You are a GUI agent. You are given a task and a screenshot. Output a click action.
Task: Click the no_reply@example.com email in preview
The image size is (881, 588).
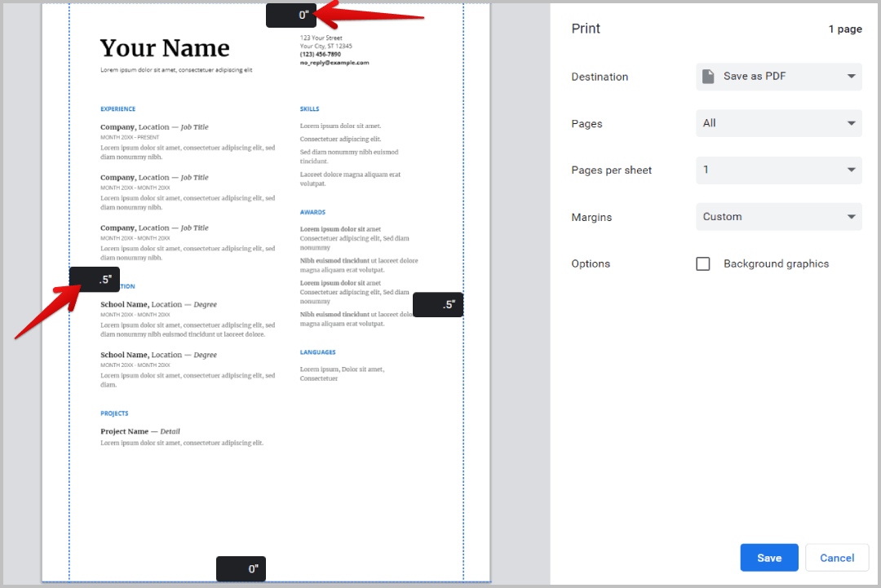[x=334, y=63]
